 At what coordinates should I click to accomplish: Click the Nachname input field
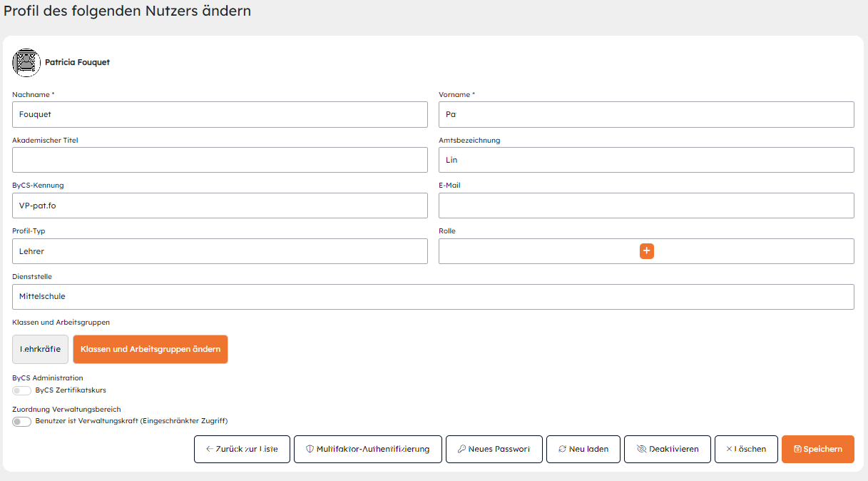[x=220, y=114]
